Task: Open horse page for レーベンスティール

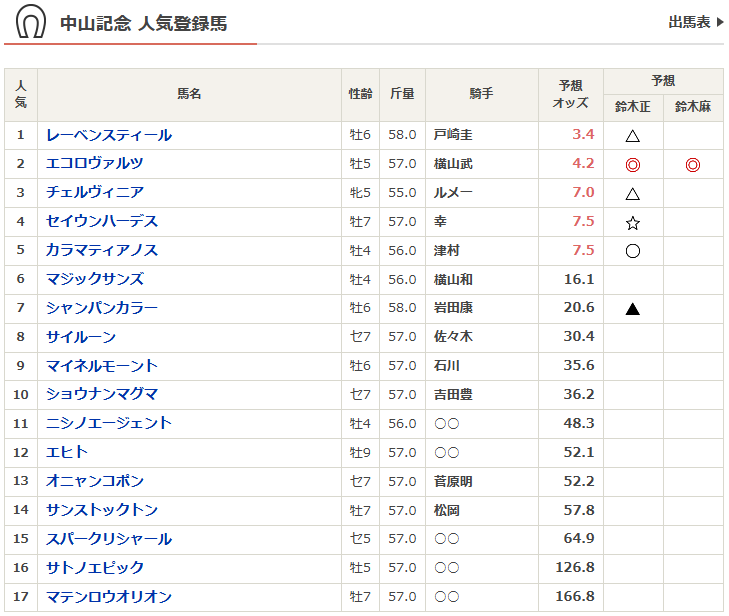Action: (108, 135)
